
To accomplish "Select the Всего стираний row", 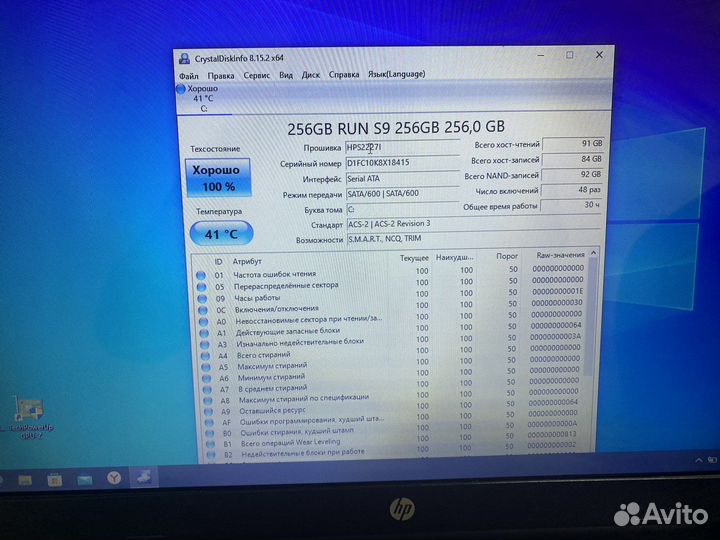I will [x=392, y=352].
